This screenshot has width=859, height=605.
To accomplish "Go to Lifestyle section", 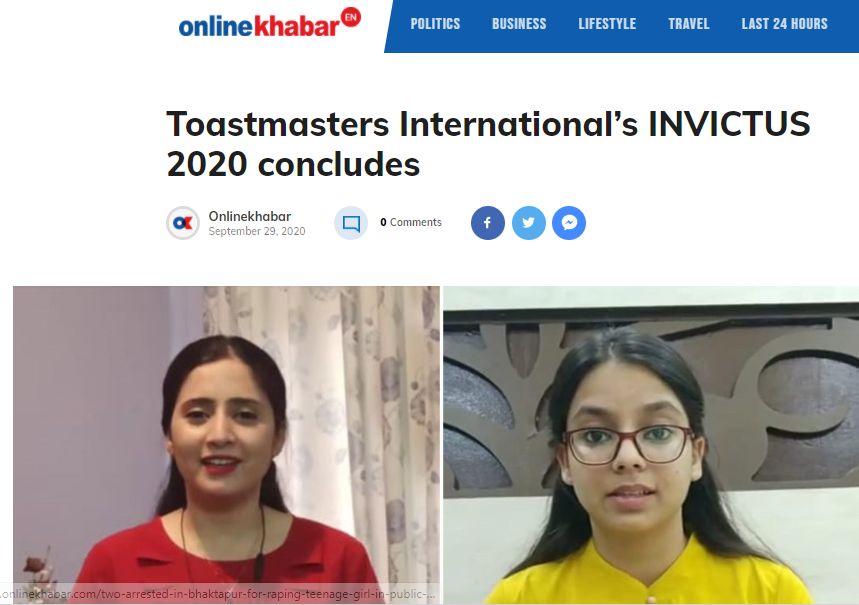I will pos(607,24).
